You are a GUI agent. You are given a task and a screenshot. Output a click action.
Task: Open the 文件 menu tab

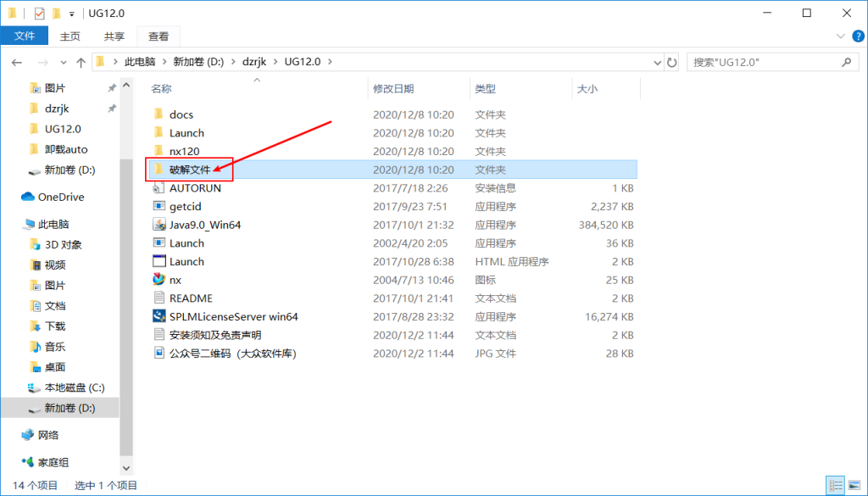pyautogui.click(x=25, y=36)
